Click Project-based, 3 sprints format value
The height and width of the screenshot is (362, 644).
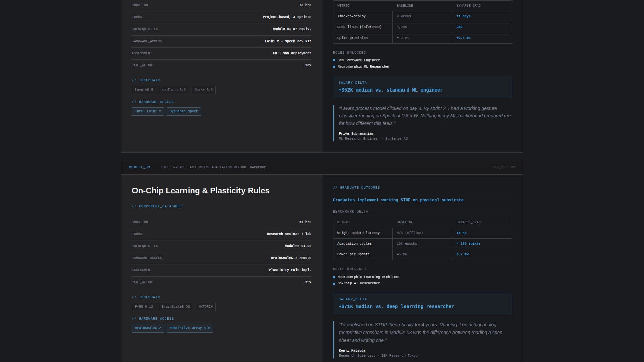point(287,17)
